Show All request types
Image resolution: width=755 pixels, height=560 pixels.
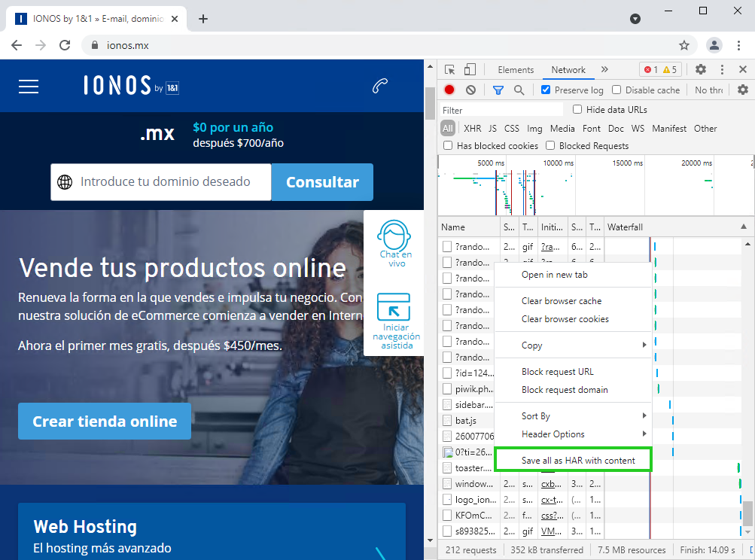pyautogui.click(x=448, y=129)
